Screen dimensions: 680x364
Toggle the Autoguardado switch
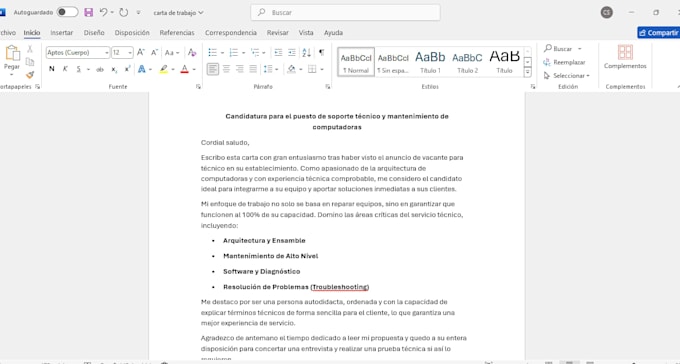67,12
